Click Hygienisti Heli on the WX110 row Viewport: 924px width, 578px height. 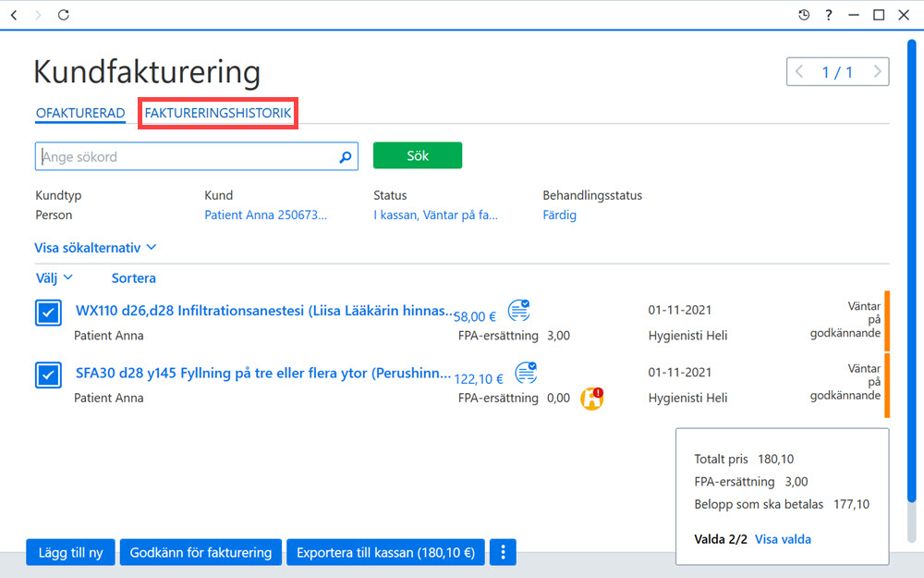click(x=687, y=336)
